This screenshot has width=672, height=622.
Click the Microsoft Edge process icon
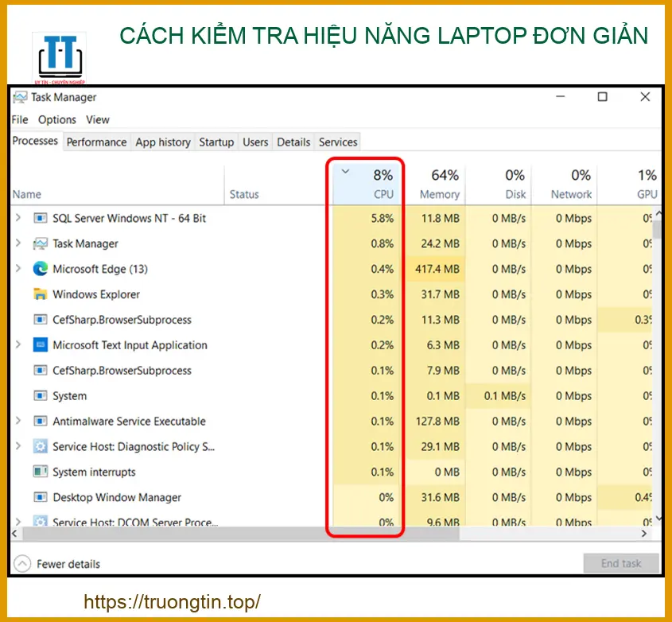[x=41, y=269]
